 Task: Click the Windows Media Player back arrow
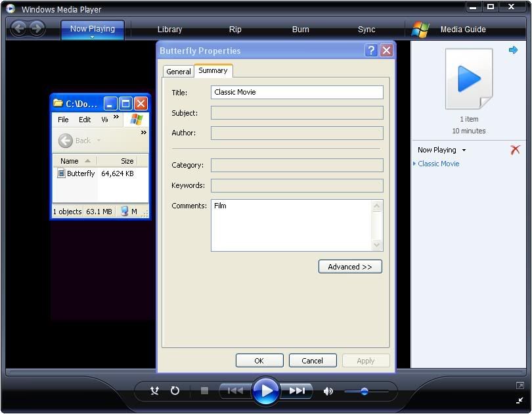tap(19, 28)
